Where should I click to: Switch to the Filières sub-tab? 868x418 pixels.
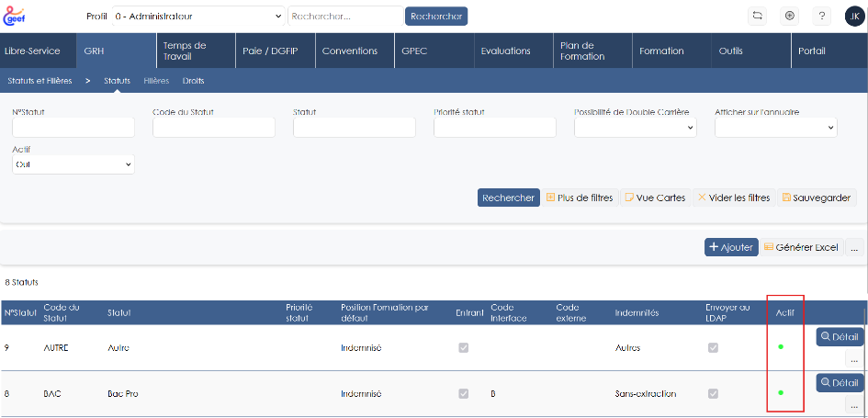(x=156, y=81)
